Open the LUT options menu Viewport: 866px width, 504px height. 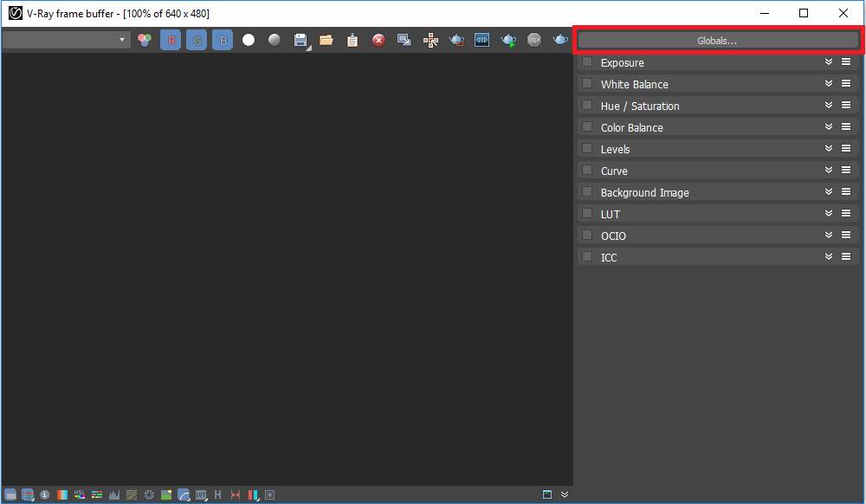click(846, 212)
